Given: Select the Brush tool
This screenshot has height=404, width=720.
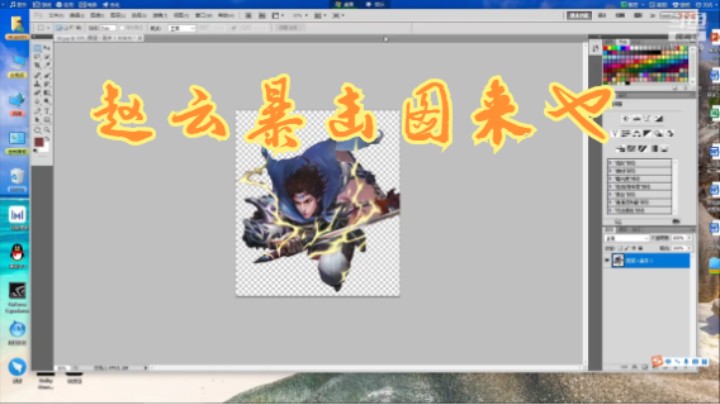Looking at the screenshot, I should click(x=47, y=75).
